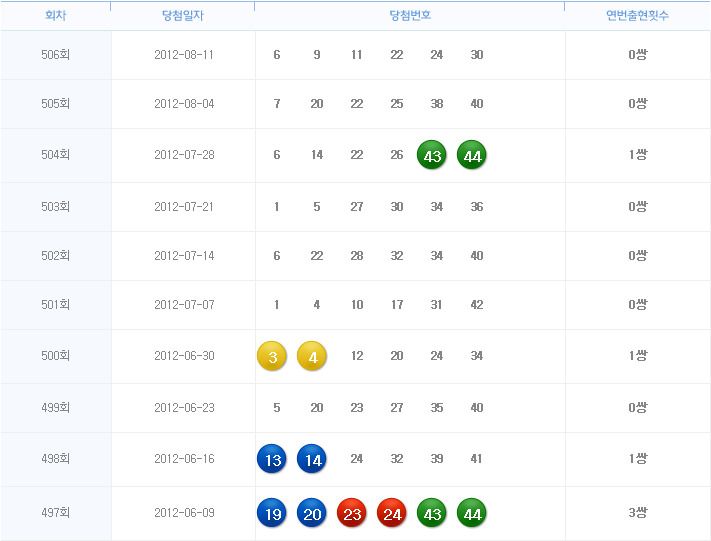Click number 35 in row 499회
The image size is (711, 541).
437,408
